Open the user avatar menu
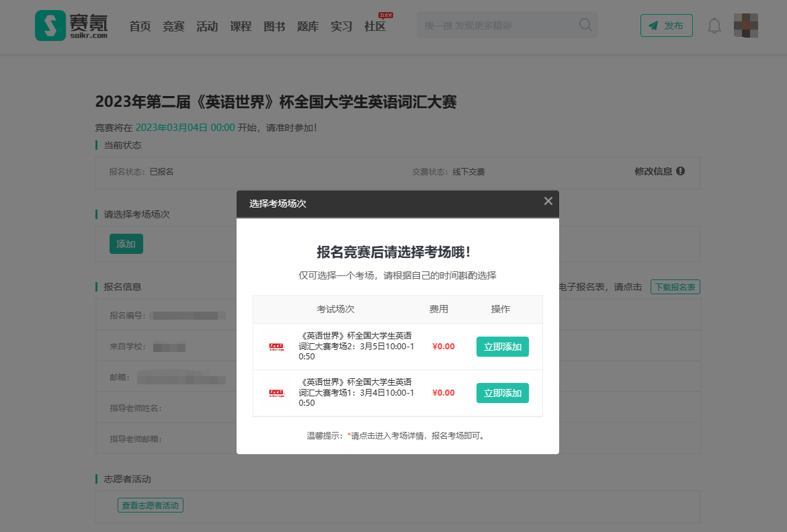The width and height of the screenshot is (787, 532). point(745,26)
